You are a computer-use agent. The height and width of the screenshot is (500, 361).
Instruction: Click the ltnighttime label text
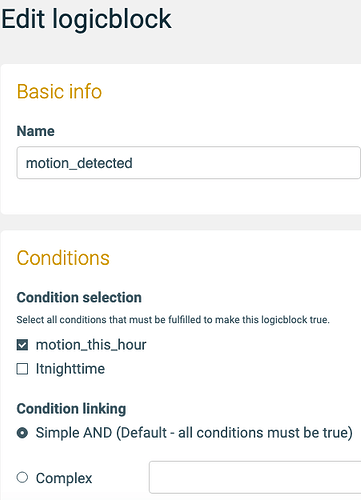tap(70, 369)
